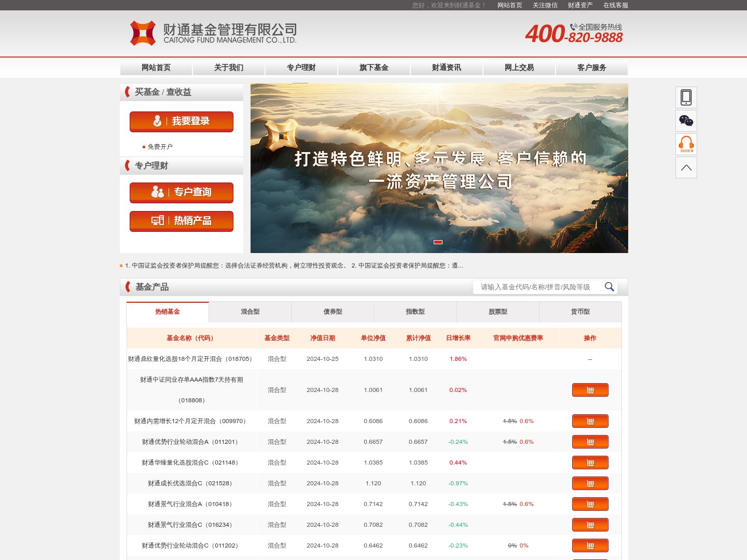Viewport: 747px width, 560px height.
Task: Click buy icon for fund 016234
Action: (x=590, y=525)
